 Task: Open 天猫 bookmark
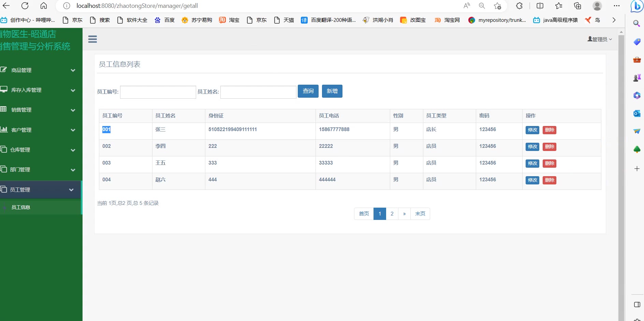tap(284, 20)
